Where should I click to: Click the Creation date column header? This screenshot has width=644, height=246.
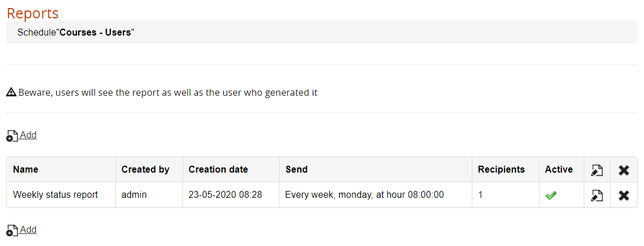tap(218, 169)
